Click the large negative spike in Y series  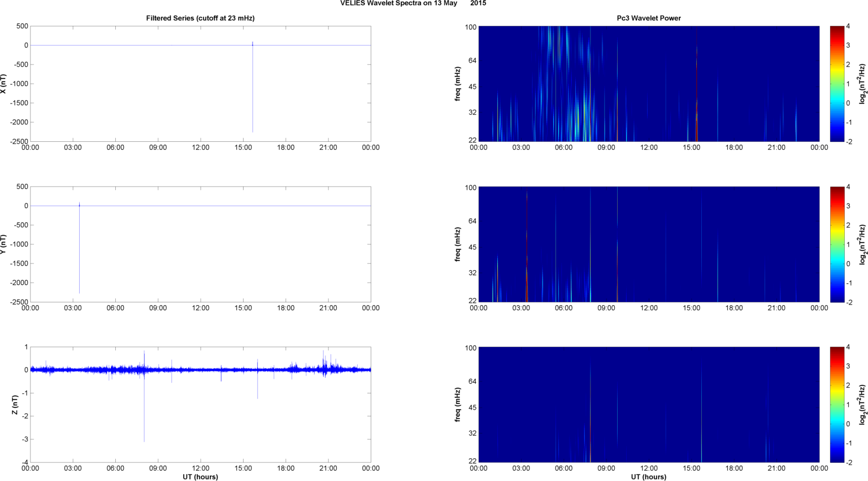click(79, 249)
